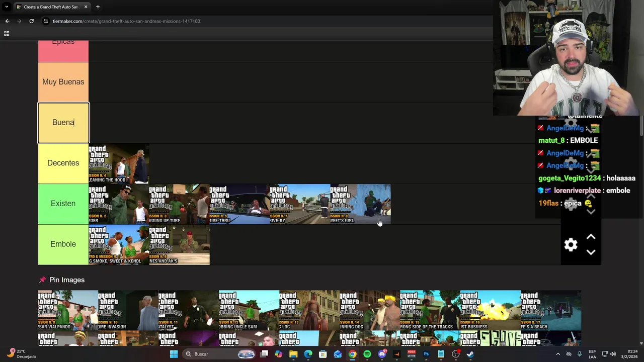Close the Create a Grand Theft Auto tab
This screenshot has width=644, height=362.
pyautogui.click(x=86, y=7)
